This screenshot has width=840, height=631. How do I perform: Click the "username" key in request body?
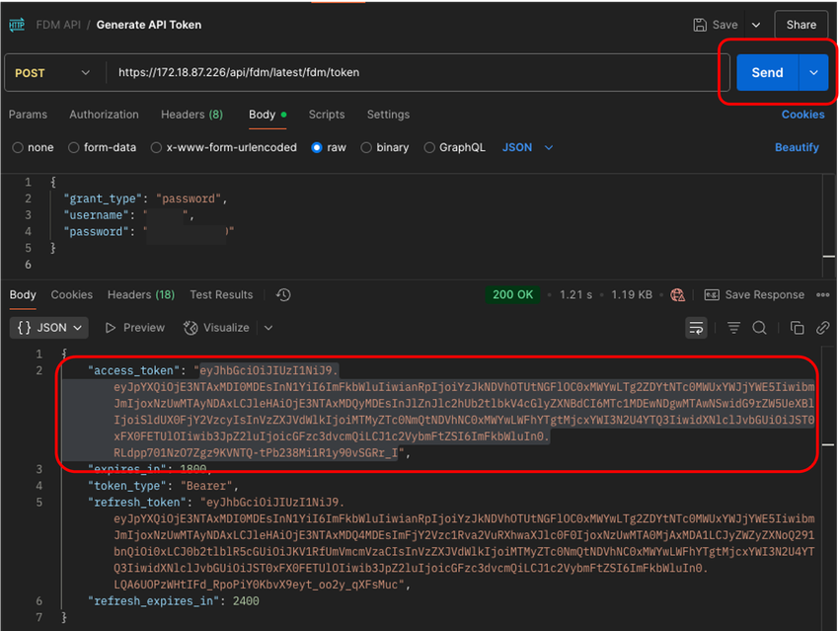tap(97, 215)
